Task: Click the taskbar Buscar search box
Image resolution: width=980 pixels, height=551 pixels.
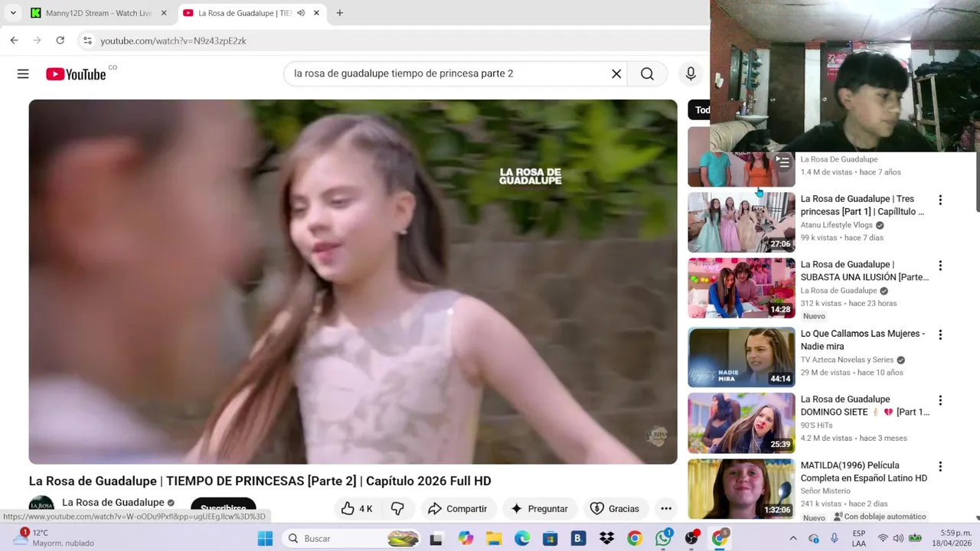Action: (x=352, y=539)
